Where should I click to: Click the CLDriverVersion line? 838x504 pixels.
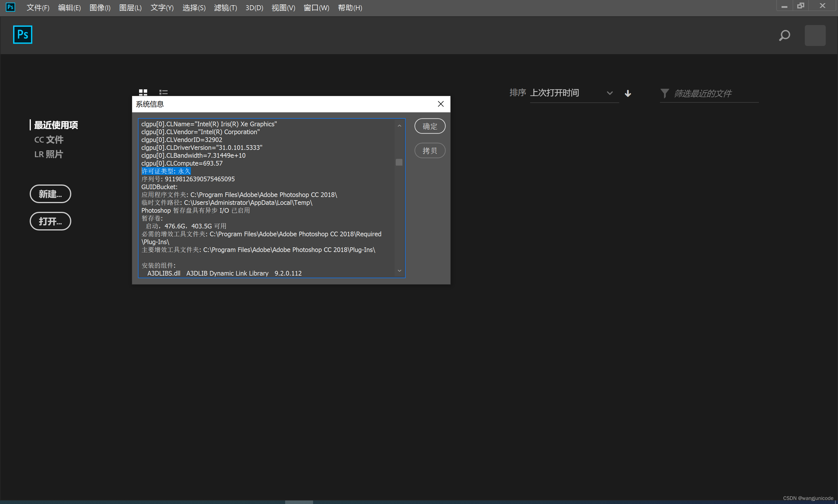[202, 148]
